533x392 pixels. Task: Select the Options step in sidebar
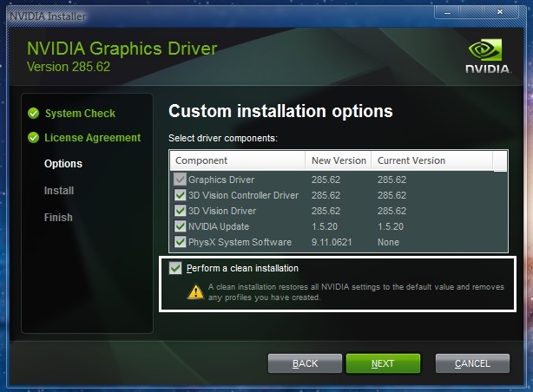pos(63,164)
